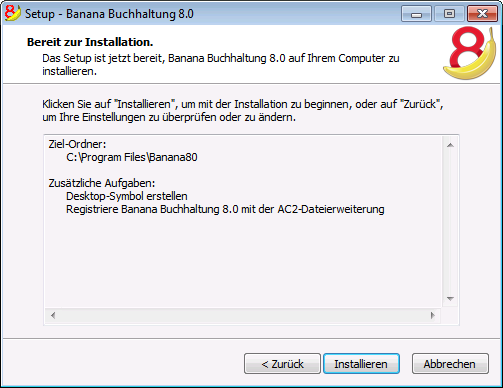503x388 pixels.
Task: Click the Ziel-Ordner label in summary
Action: click(77, 144)
